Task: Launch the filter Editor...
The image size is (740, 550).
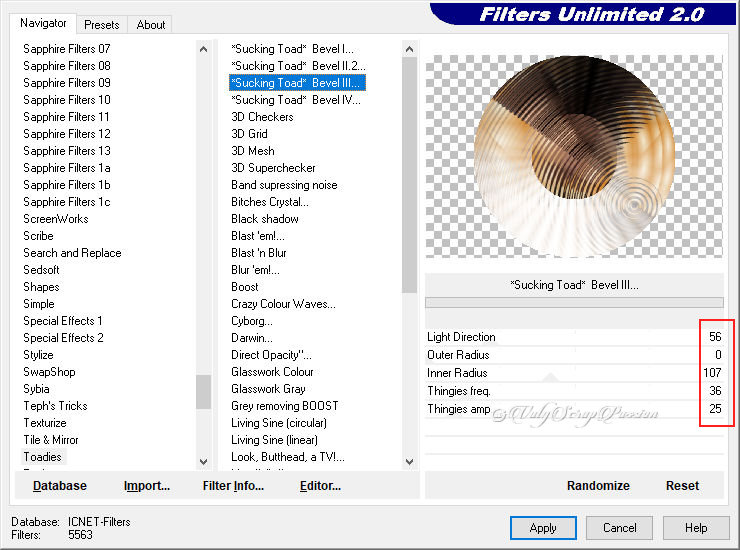Action: (320, 486)
